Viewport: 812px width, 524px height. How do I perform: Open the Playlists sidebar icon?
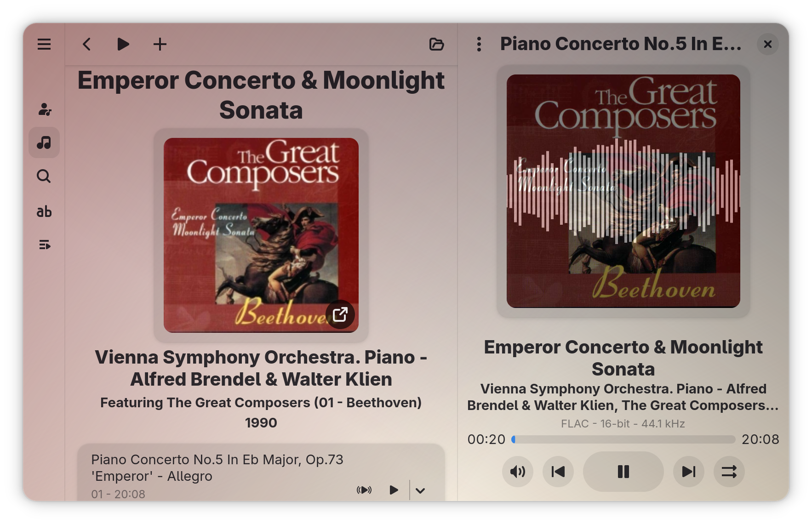pos(44,245)
